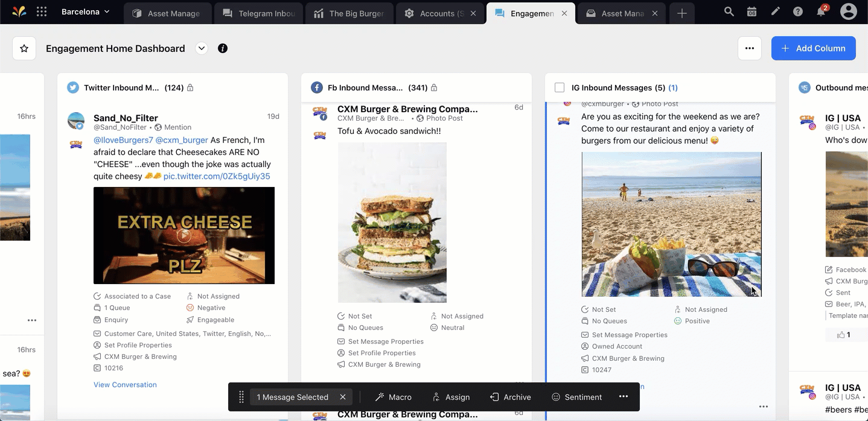
Task: Click the Add Column button
Action: [813, 48]
